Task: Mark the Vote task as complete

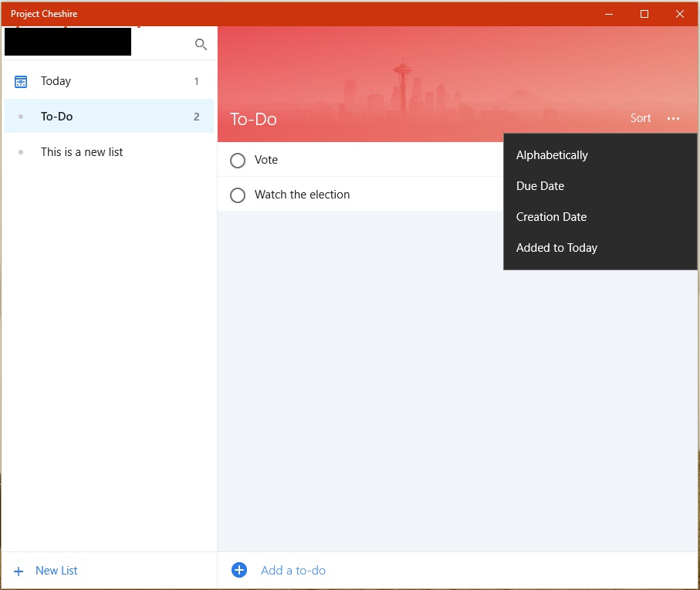Action: tap(238, 161)
